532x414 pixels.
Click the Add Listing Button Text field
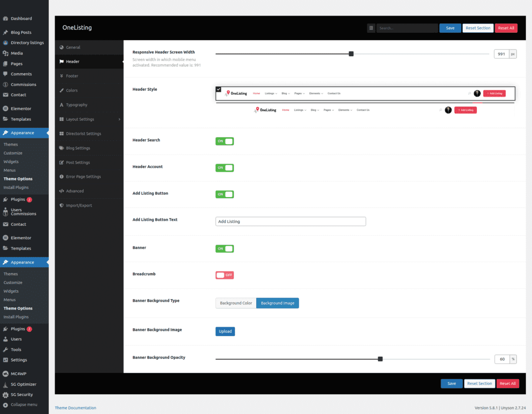290,222
